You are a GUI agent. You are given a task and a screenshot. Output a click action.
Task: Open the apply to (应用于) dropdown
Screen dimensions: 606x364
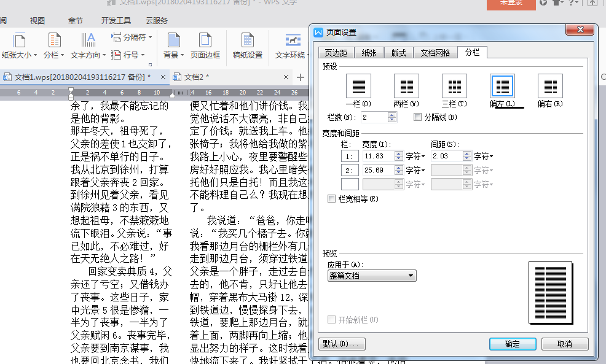tap(372, 276)
